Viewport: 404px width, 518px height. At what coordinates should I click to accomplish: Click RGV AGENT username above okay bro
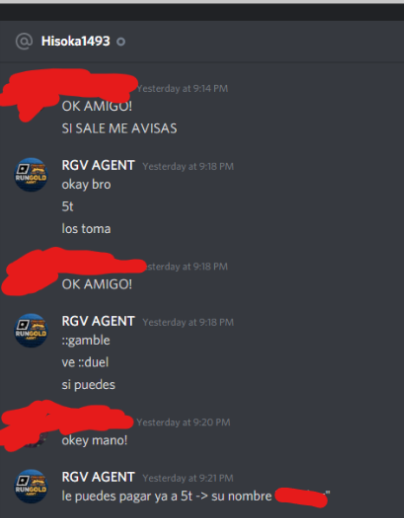pos(98,165)
